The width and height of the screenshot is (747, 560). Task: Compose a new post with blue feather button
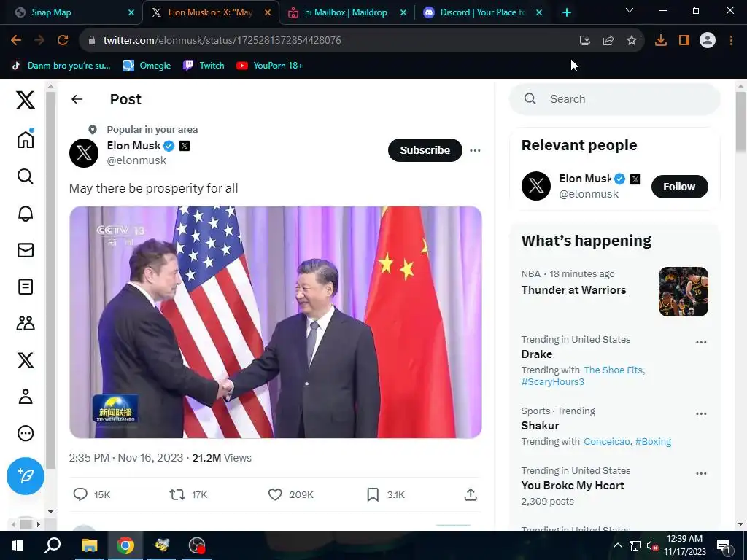[26, 475]
